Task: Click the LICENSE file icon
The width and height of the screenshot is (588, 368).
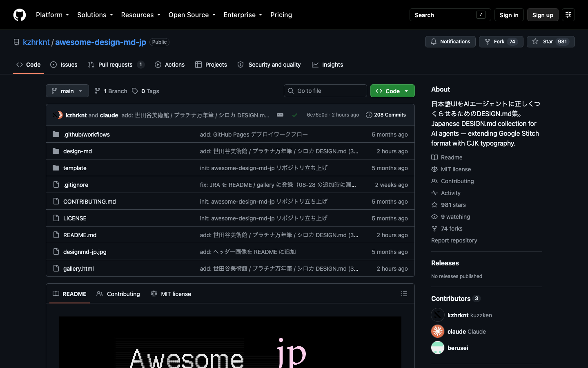Action: 56,218
